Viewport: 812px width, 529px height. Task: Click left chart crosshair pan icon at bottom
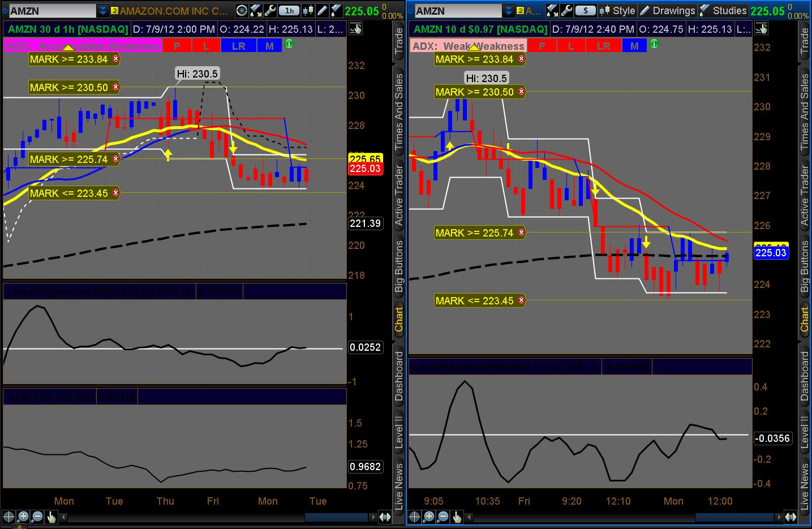(x=9, y=517)
